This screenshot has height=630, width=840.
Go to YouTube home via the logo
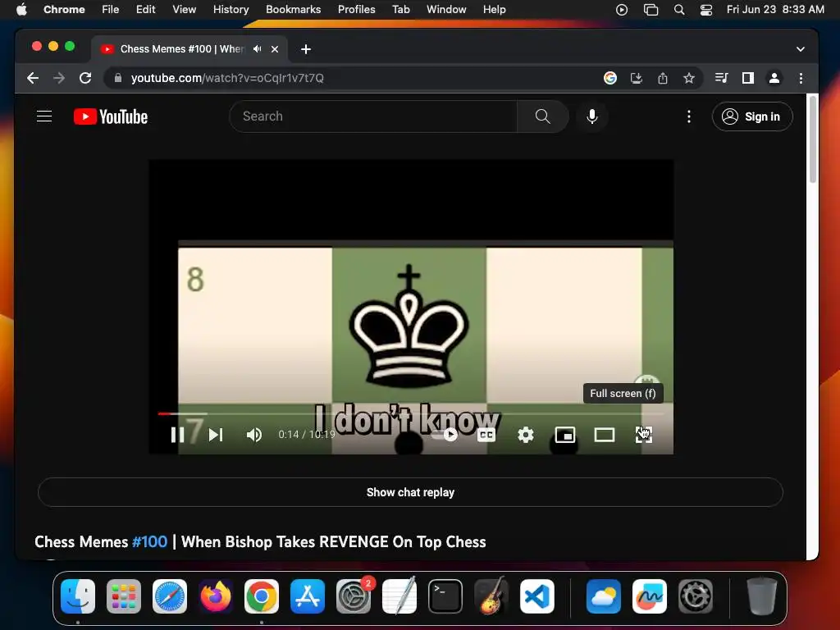pyautogui.click(x=111, y=116)
